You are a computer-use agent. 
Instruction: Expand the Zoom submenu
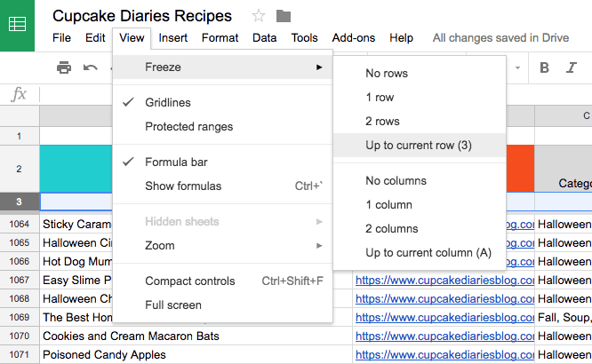223,246
